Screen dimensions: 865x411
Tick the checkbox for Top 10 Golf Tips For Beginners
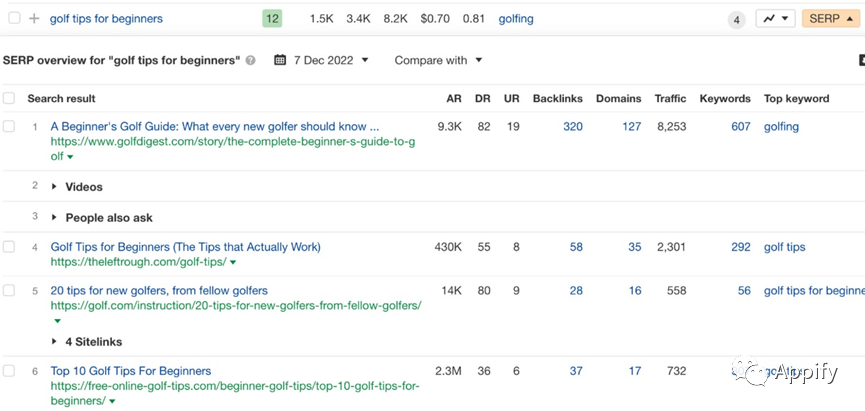point(9,371)
